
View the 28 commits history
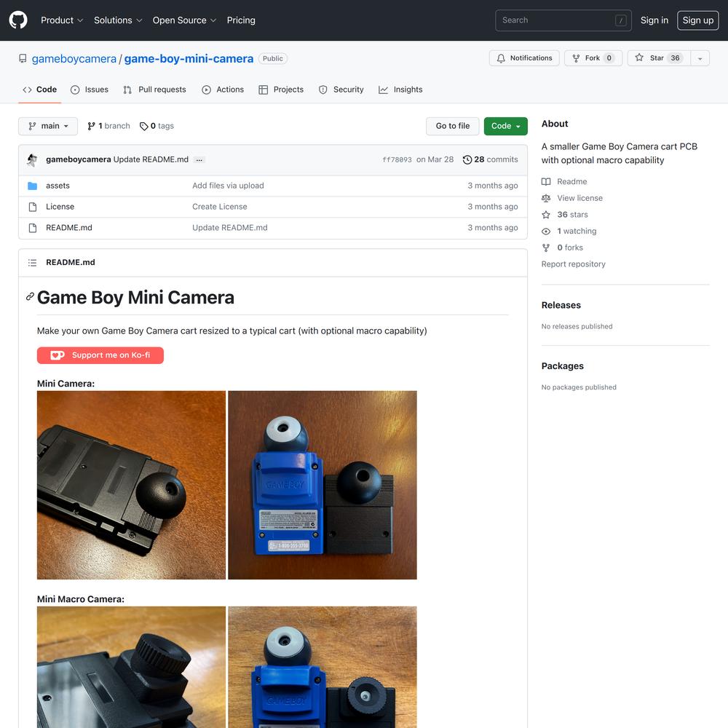pyautogui.click(x=490, y=159)
